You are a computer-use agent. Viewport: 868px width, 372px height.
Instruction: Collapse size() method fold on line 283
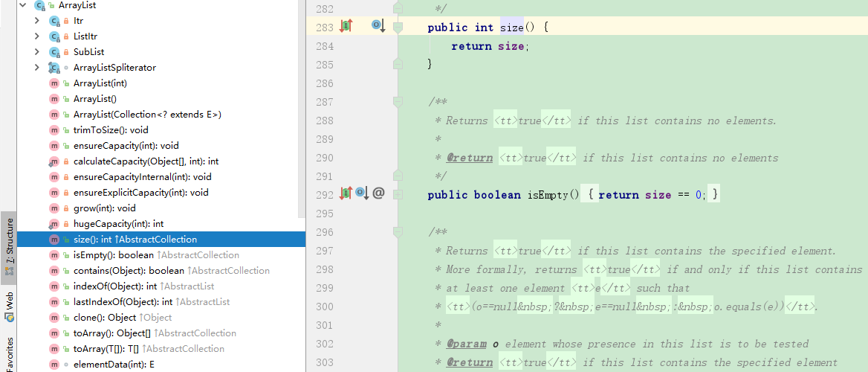pos(398,28)
